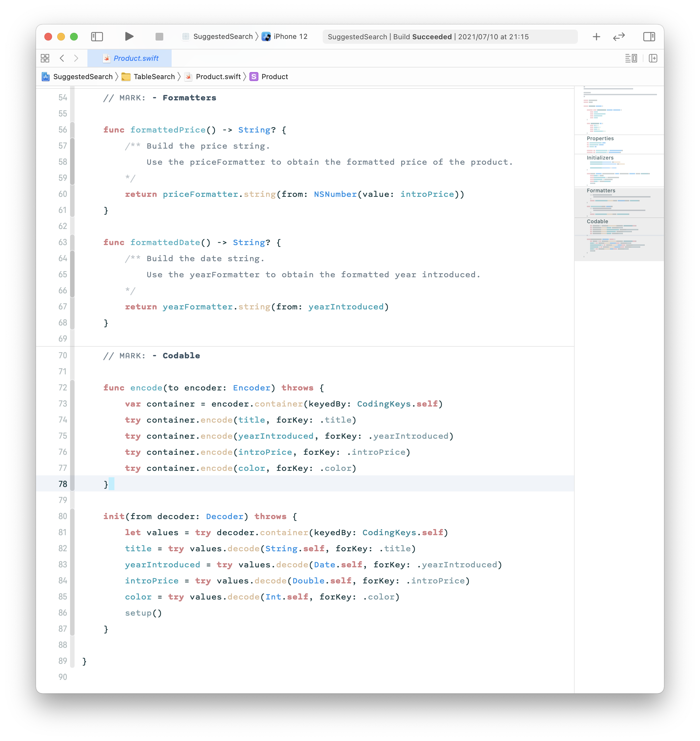
Task: Open related items menu in jump bar
Action: point(45,58)
